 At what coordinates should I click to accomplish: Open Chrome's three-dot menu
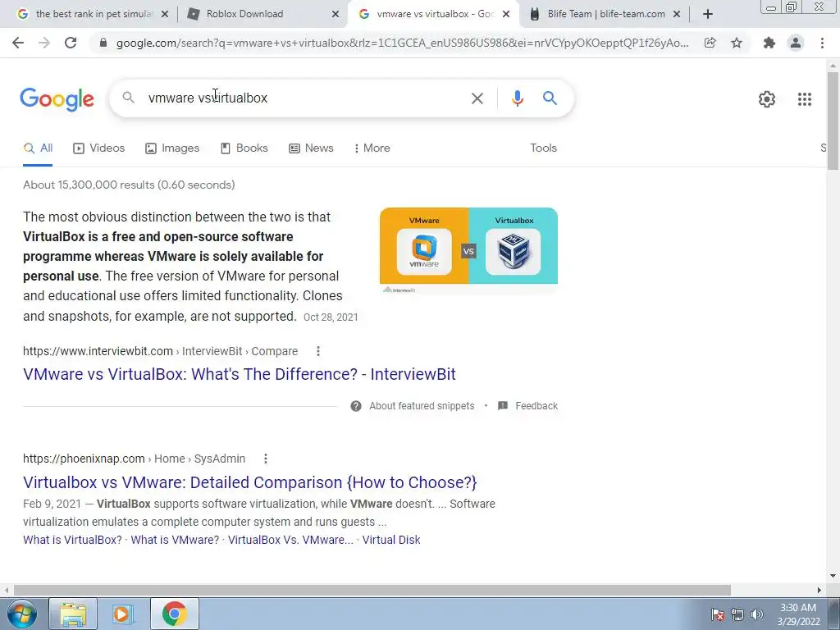822,43
